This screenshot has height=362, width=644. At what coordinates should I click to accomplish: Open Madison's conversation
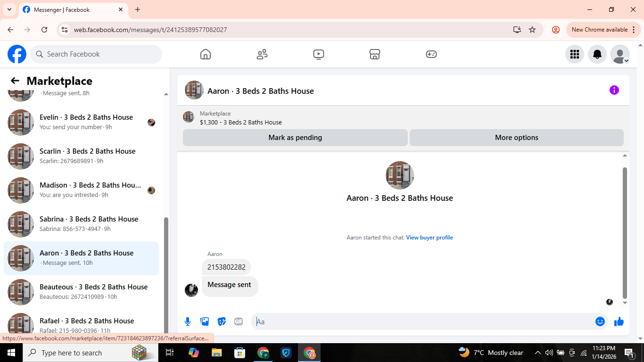click(x=81, y=190)
